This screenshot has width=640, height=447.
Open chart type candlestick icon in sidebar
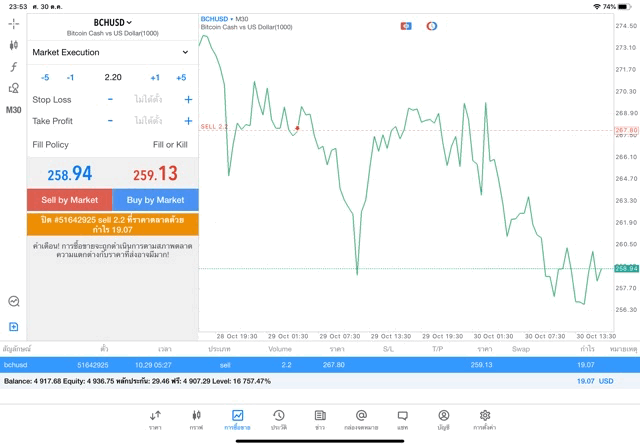[x=13, y=45]
